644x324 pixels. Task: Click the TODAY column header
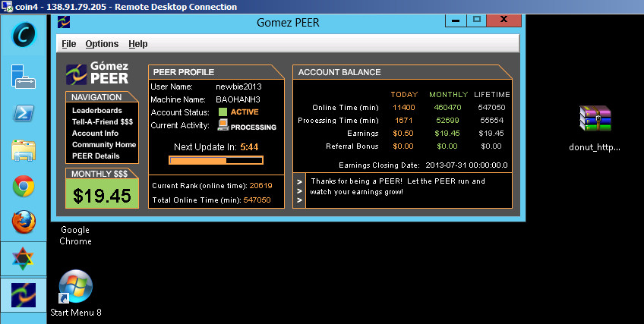404,94
